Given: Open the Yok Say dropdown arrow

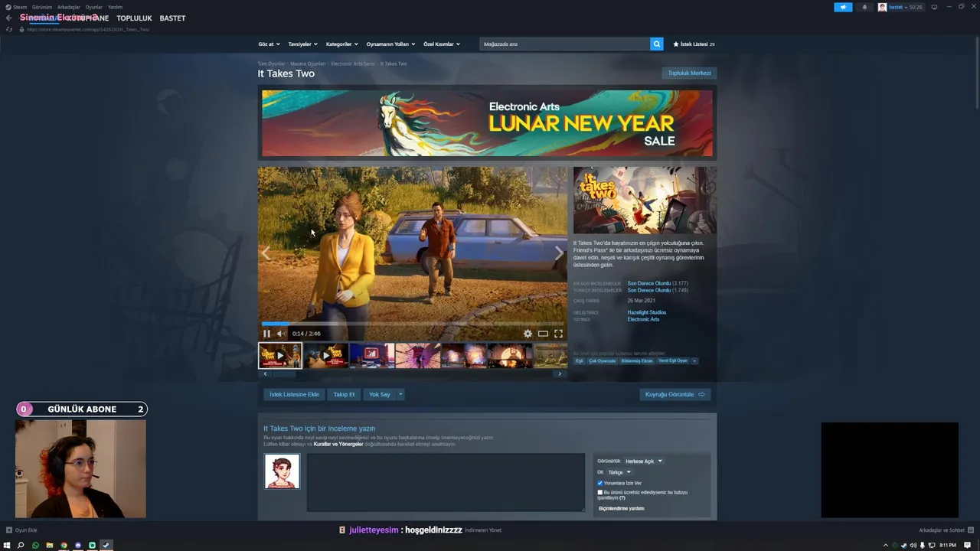Looking at the screenshot, I should [400, 394].
